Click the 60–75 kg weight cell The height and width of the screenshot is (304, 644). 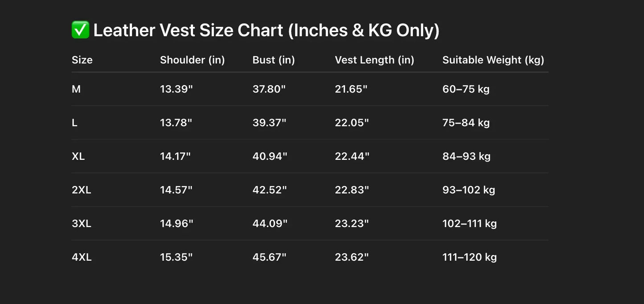click(x=466, y=89)
